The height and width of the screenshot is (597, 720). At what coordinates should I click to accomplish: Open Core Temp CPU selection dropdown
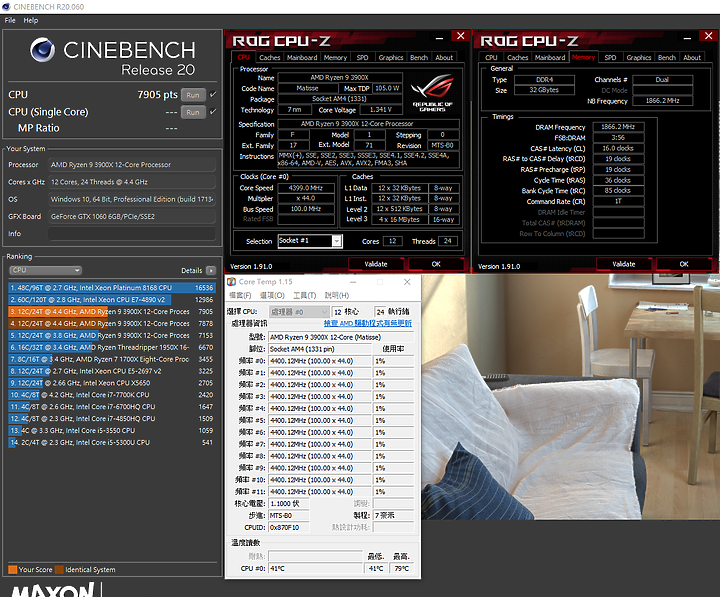[299, 312]
